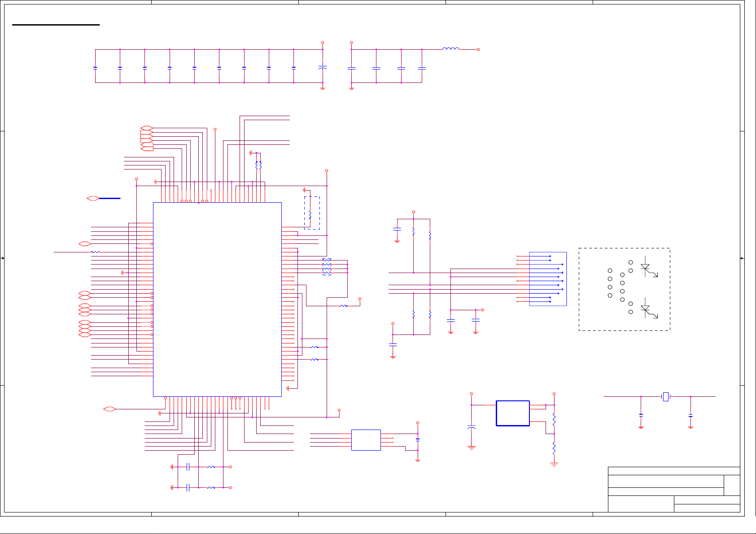Click the thick blue bus line
Viewport: 756px width, 534px height.
pyautogui.click(x=109, y=198)
